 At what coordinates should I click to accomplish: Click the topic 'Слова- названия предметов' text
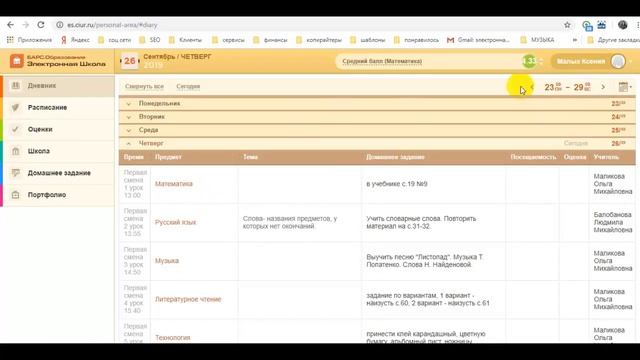[290, 222]
